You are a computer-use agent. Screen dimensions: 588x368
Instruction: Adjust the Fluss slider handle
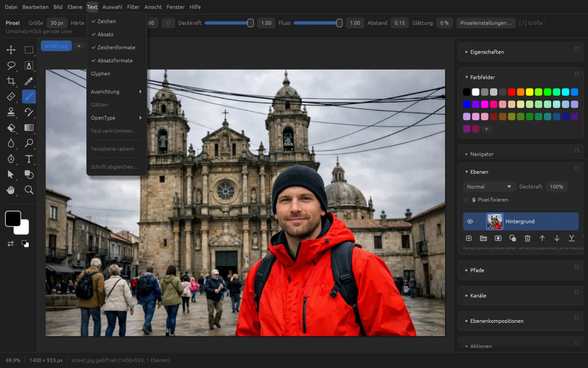tap(339, 23)
